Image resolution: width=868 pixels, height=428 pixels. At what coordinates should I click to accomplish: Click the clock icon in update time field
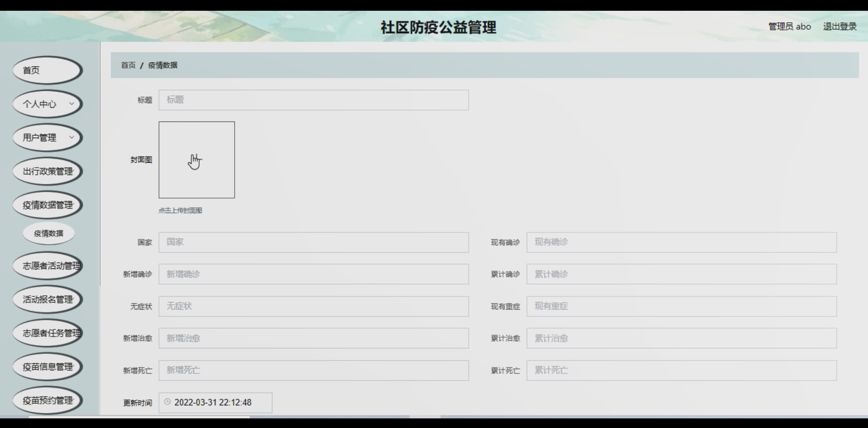coord(167,402)
